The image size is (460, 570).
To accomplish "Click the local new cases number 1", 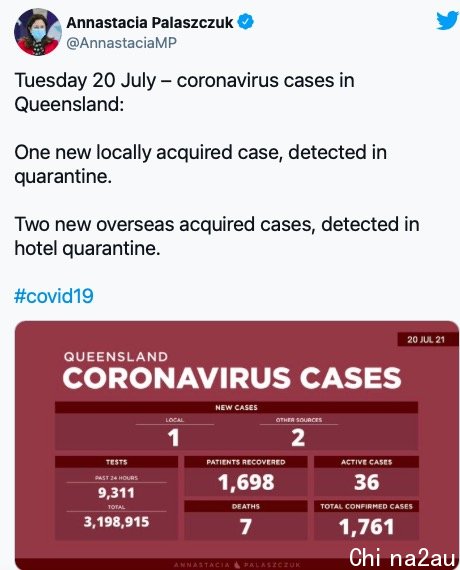I will (174, 438).
